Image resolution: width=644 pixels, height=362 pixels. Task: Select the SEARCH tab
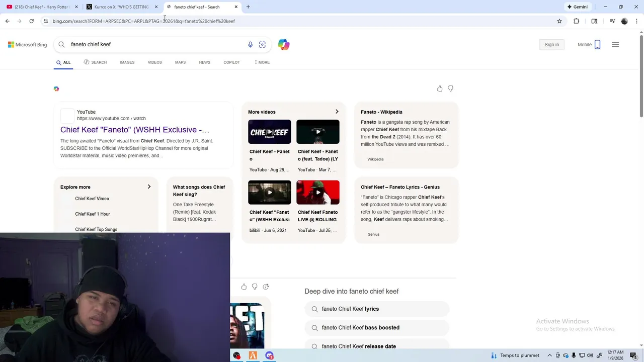point(95,62)
